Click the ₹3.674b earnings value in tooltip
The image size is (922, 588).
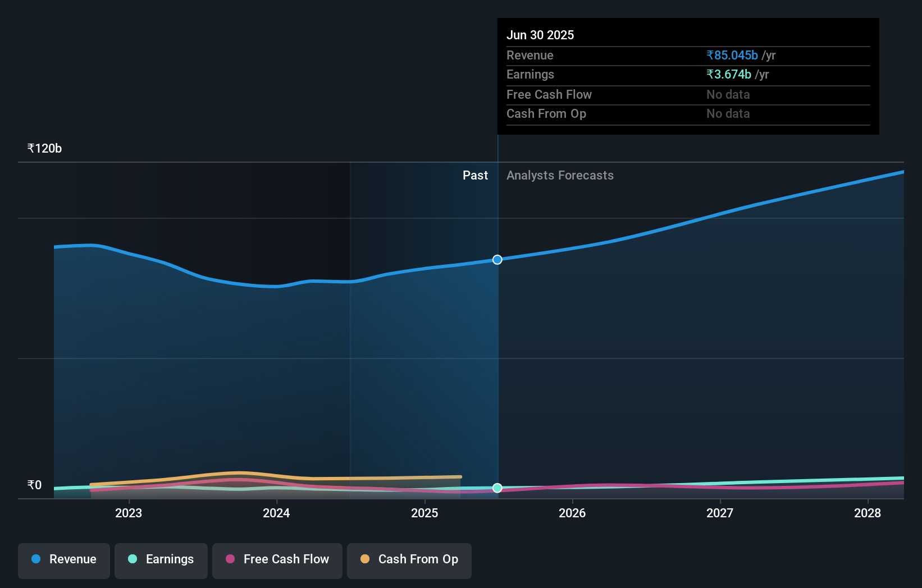(x=729, y=75)
